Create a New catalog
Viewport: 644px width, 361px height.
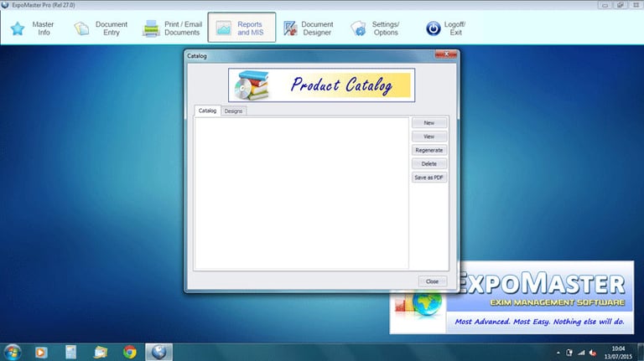[x=429, y=122]
